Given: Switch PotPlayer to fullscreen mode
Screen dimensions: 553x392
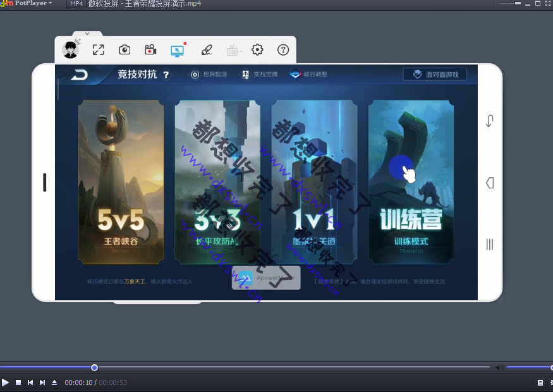Looking at the screenshot, I should point(548,3).
